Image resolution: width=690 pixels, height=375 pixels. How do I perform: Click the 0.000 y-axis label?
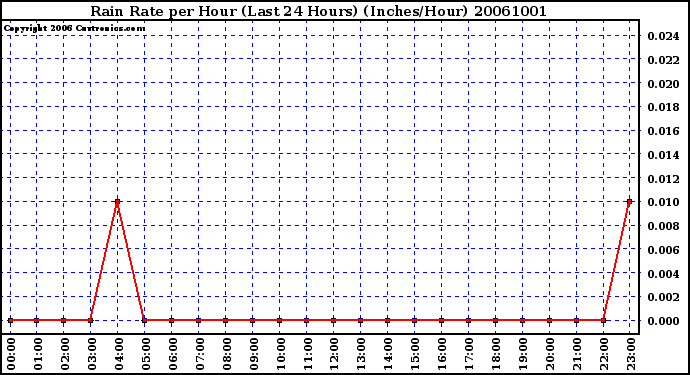[663, 321]
